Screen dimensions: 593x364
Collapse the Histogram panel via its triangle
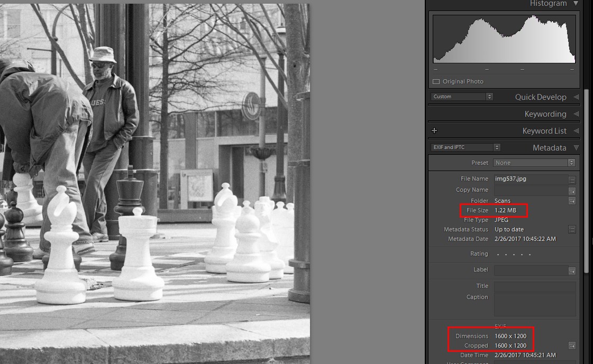coord(576,4)
